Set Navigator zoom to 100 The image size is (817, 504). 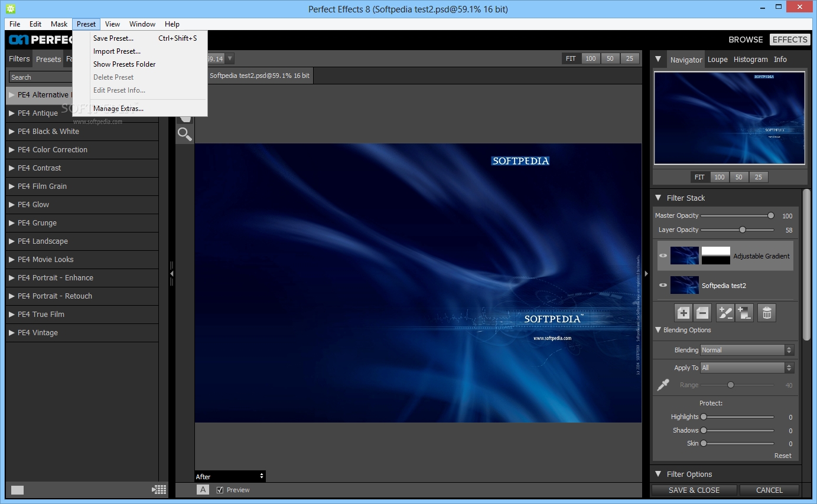tap(719, 177)
